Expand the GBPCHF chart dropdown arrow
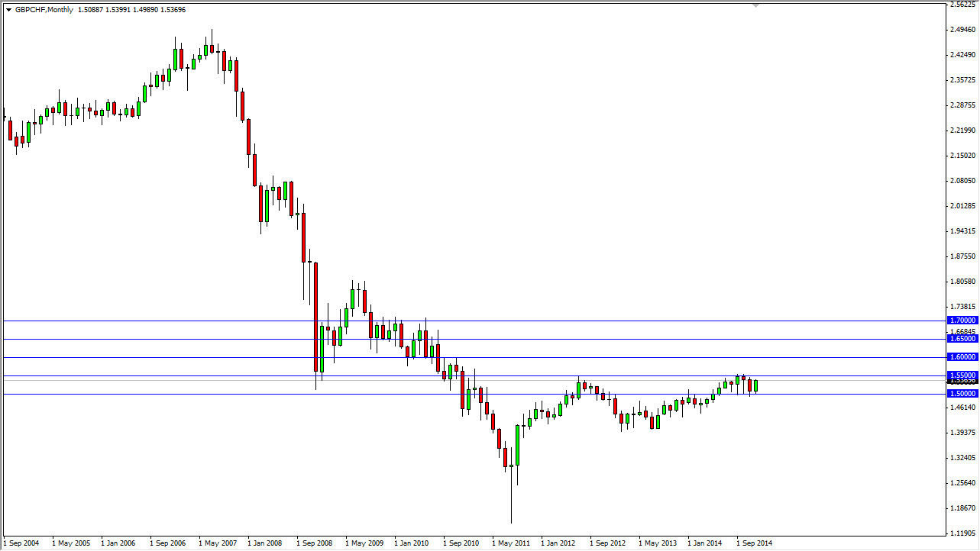 (x=8, y=10)
